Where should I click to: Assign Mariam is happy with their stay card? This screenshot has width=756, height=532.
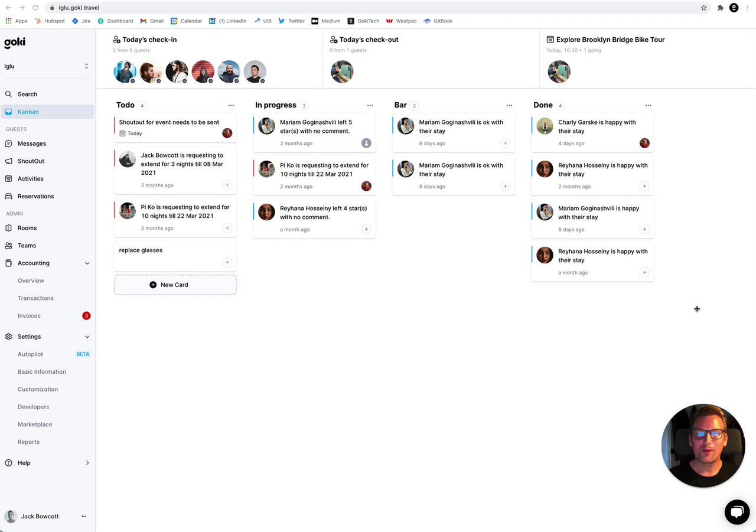644,229
